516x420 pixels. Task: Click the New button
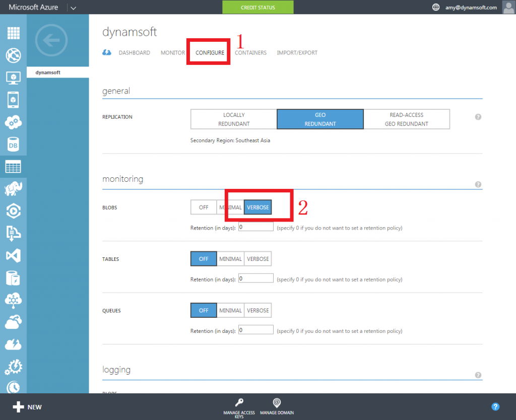pyautogui.click(x=28, y=407)
